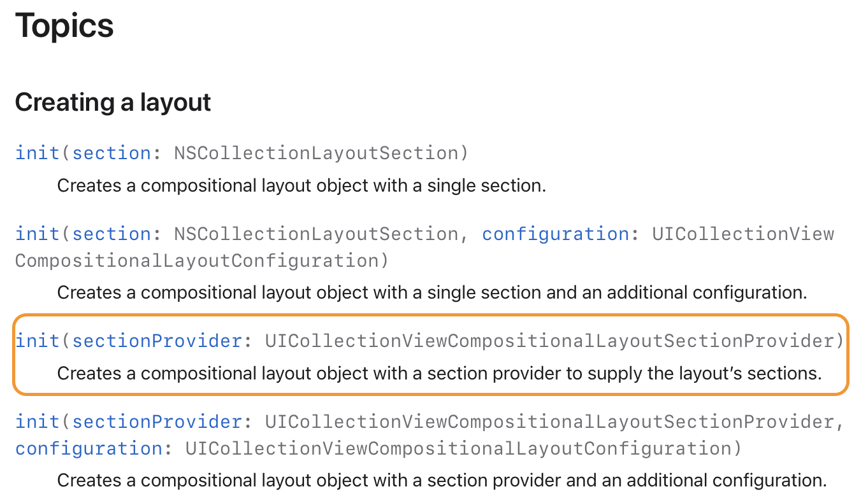Click the Topics heading

click(x=64, y=26)
